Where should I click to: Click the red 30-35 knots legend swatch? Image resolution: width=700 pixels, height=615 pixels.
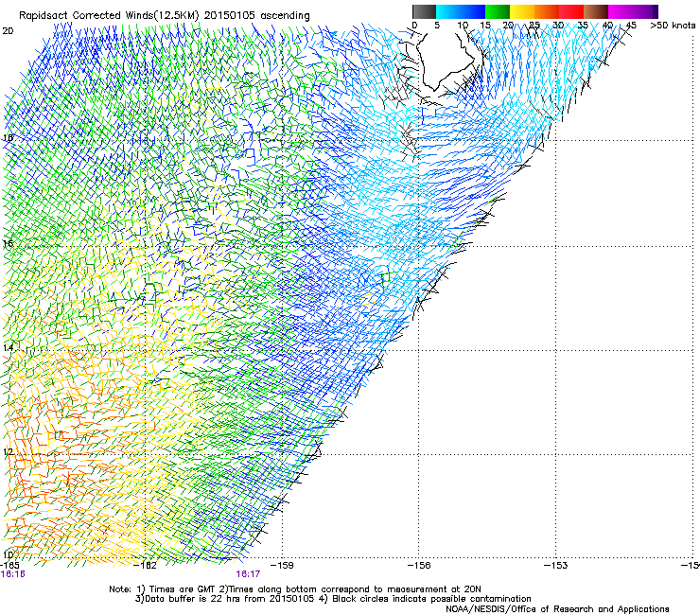(x=571, y=11)
